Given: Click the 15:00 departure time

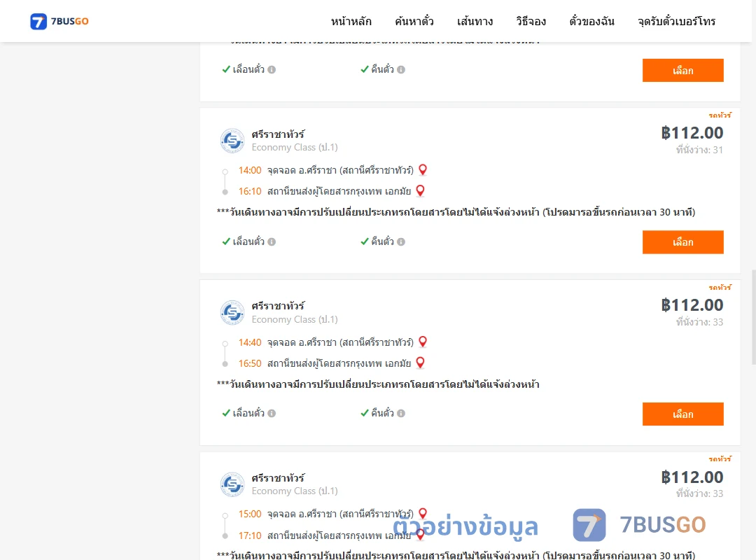Looking at the screenshot, I should [250, 514].
